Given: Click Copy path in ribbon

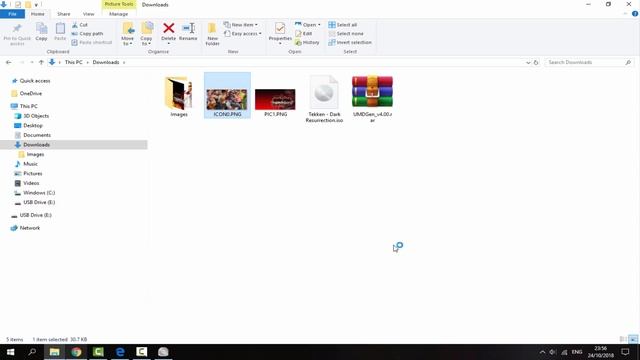Looking at the screenshot, I should [x=87, y=33].
